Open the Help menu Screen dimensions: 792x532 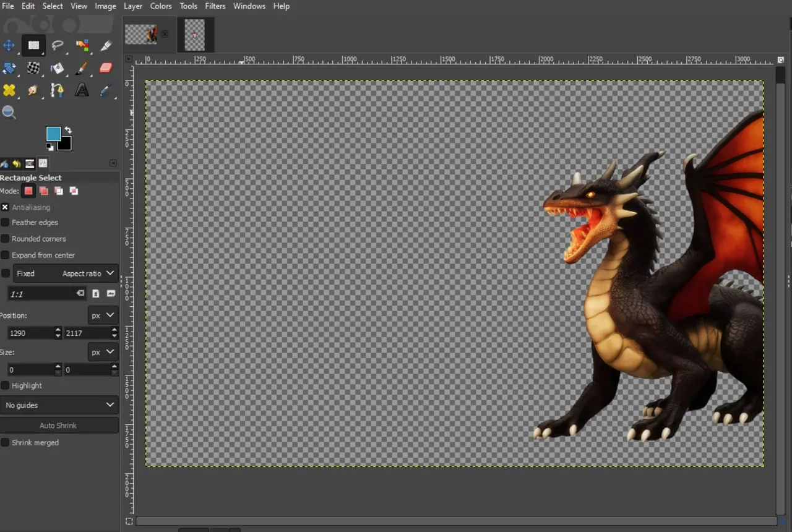pos(282,6)
